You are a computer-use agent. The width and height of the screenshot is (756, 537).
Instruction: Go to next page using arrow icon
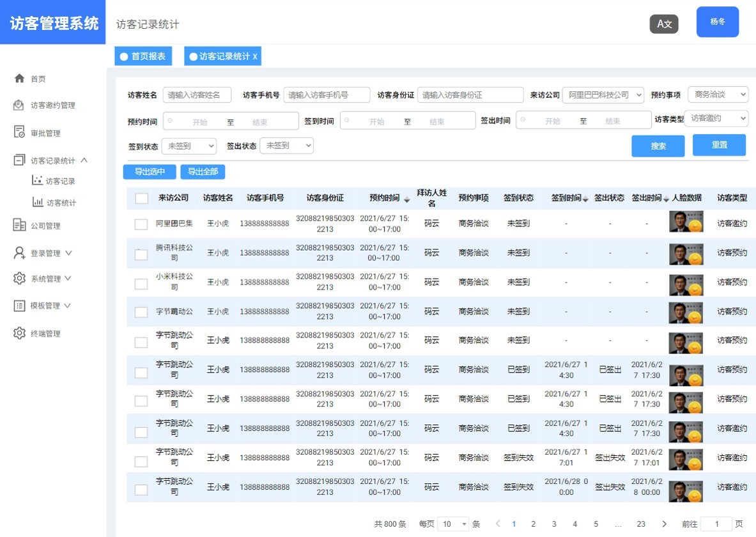665,524
